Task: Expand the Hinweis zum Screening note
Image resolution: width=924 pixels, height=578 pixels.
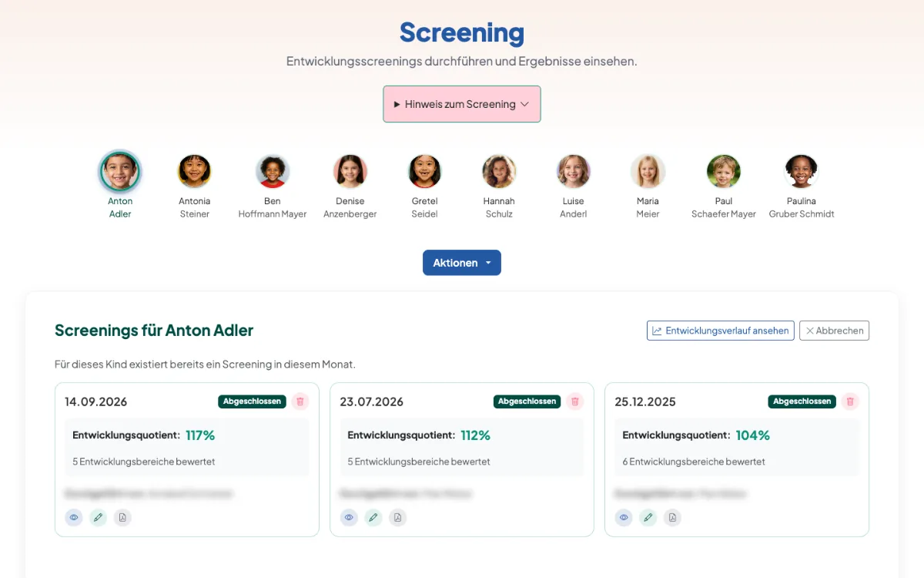Action: (462, 104)
